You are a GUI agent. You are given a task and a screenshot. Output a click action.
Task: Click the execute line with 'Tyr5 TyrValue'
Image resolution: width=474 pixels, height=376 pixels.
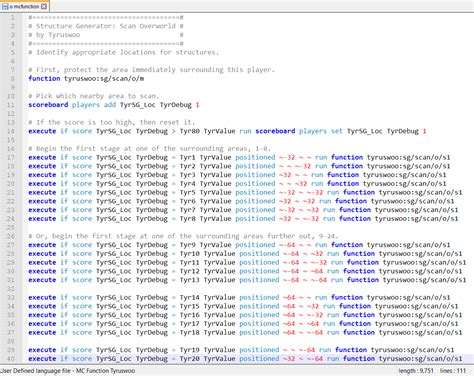click(x=245, y=192)
